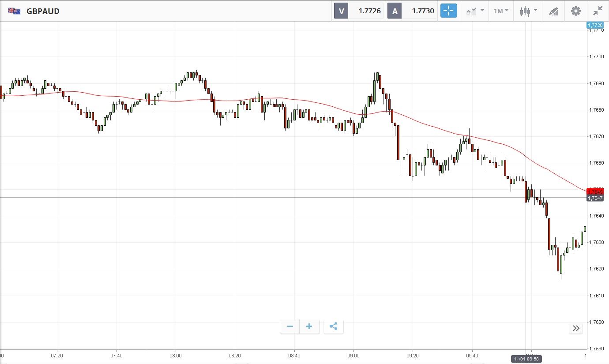
Task: Zoom out with the minus button
Action: click(x=290, y=326)
